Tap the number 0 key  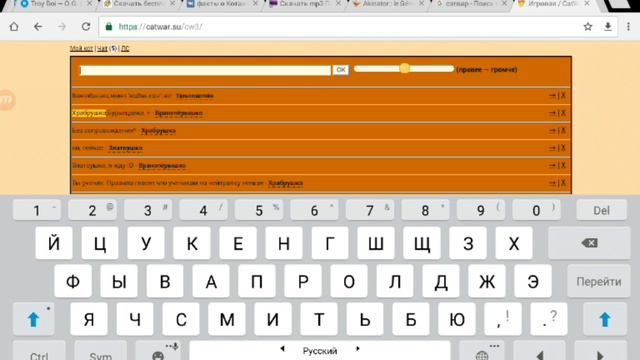click(x=536, y=210)
